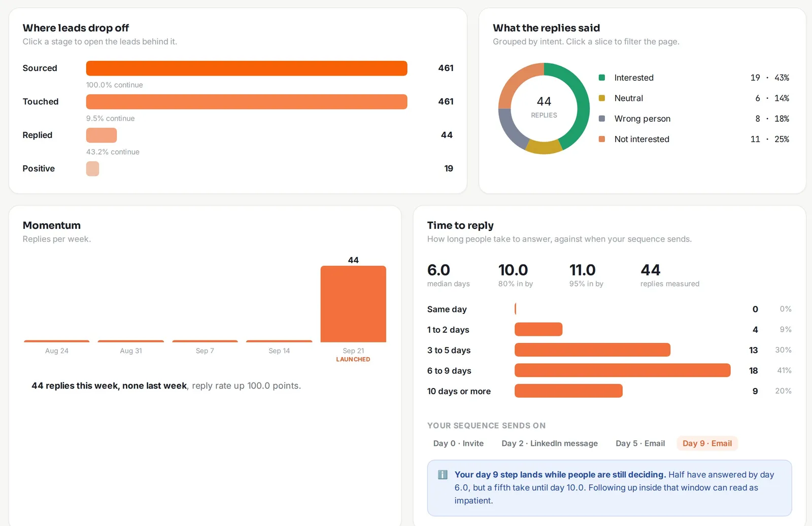Image resolution: width=812 pixels, height=526 pixels.
Task: Click the LAUNCHED marker under Sep 21
Action: point(353,359)
